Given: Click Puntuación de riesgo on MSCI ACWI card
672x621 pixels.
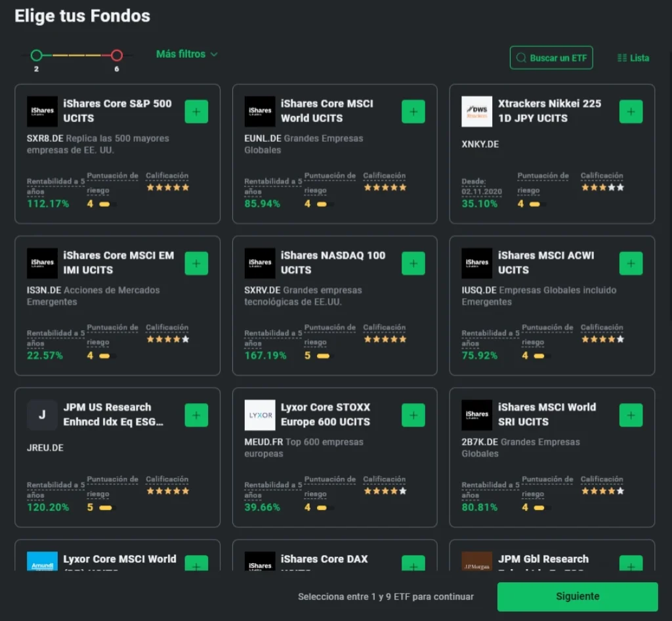Looking at the screenshot, I should [547, 334].
